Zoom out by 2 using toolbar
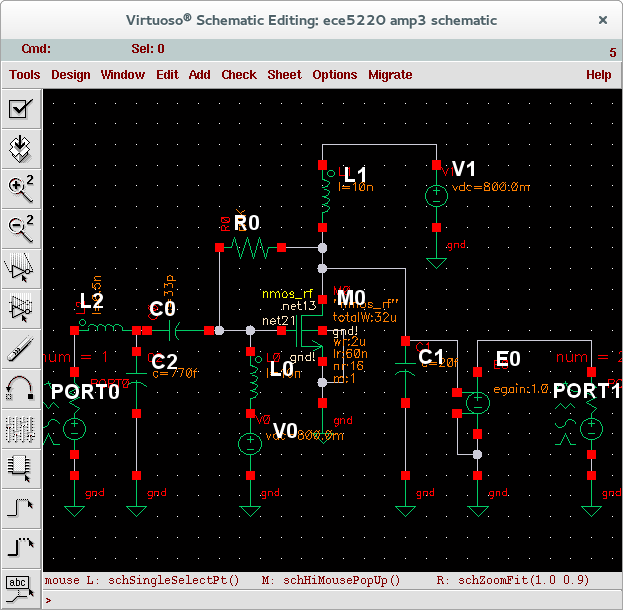The height and width of the screenshot is (610, 623). pyautogui.click(x=21, y=229)
